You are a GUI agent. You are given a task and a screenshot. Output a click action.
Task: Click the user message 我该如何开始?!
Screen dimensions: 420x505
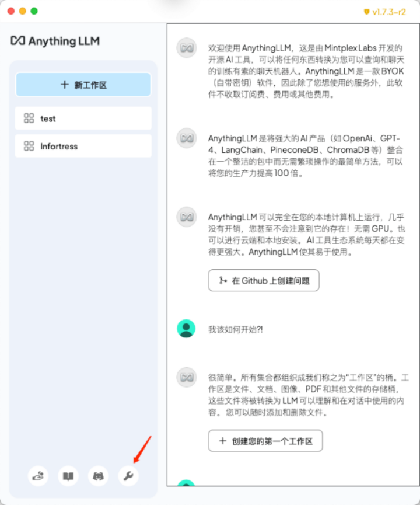tap(235, 329)
